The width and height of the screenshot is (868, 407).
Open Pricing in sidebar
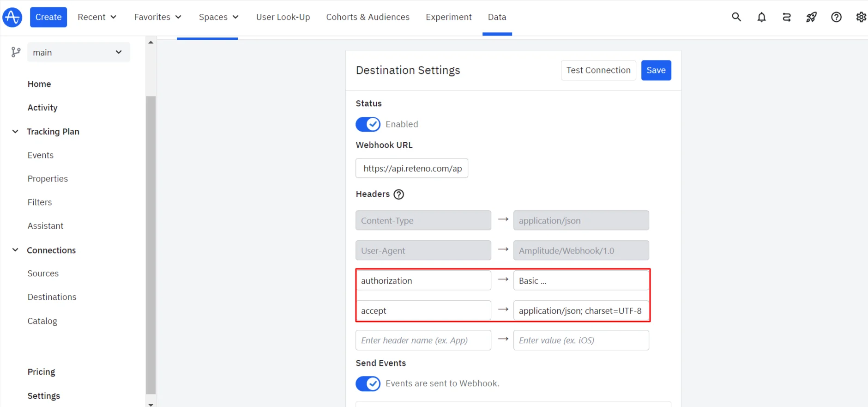tap(41, 372)
